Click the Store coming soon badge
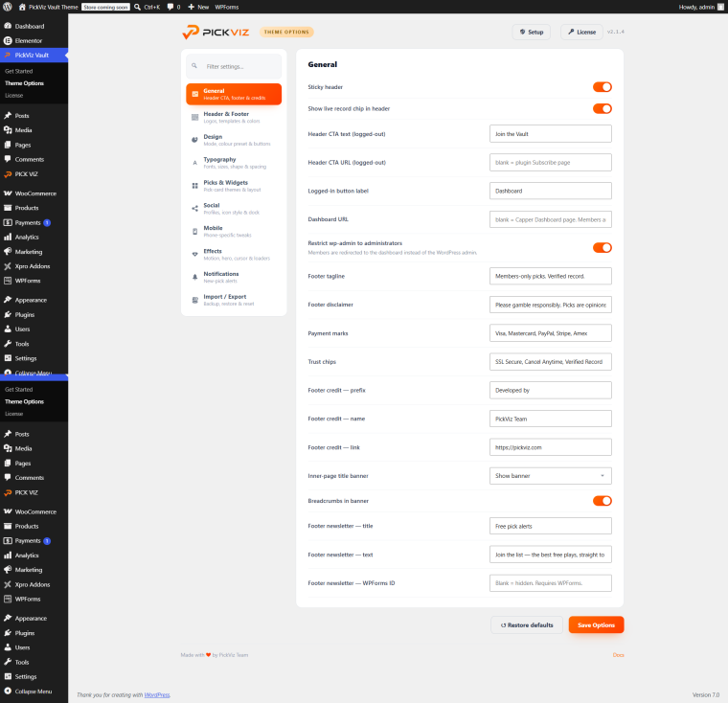This screenshot has width=728, height=703. click(x=105, y=7)
